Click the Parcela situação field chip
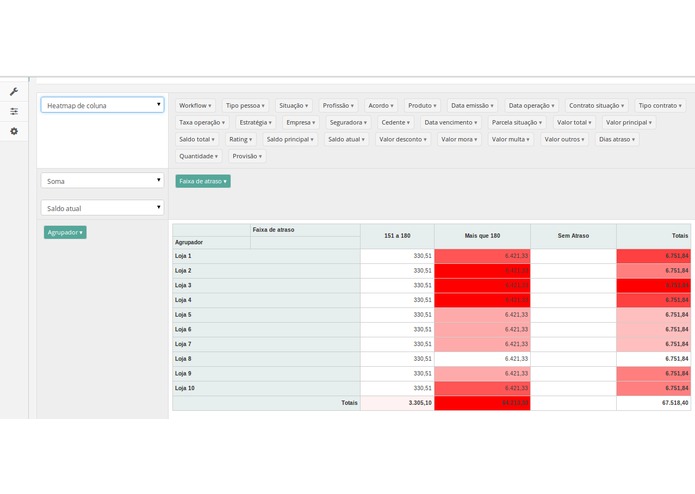Viewport: 695px width, 494px height. coord(517,122)
